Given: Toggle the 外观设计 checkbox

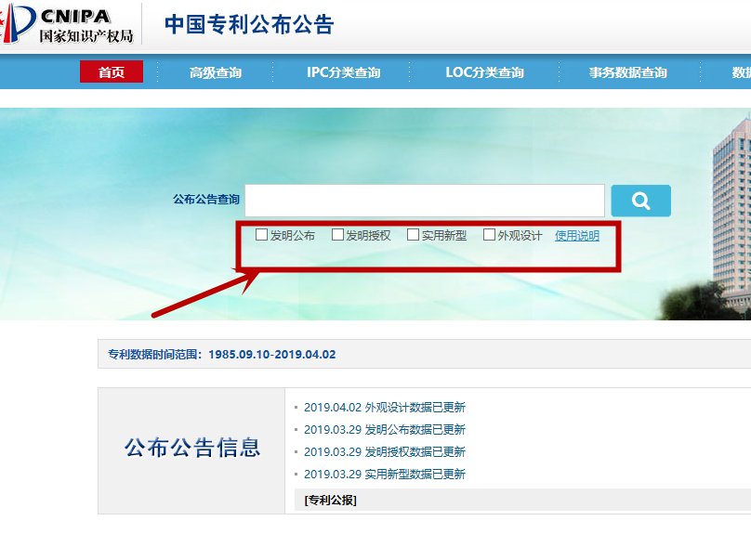Looking at the screenshot, I should click(490, 235).
